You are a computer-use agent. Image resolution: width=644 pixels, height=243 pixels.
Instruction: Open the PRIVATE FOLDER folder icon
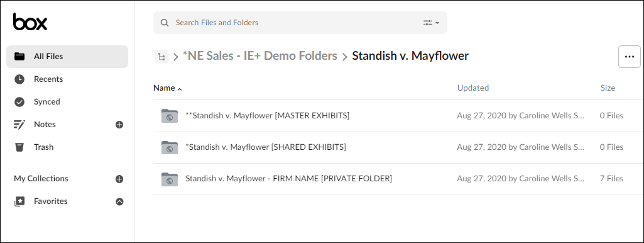[170, 179]
